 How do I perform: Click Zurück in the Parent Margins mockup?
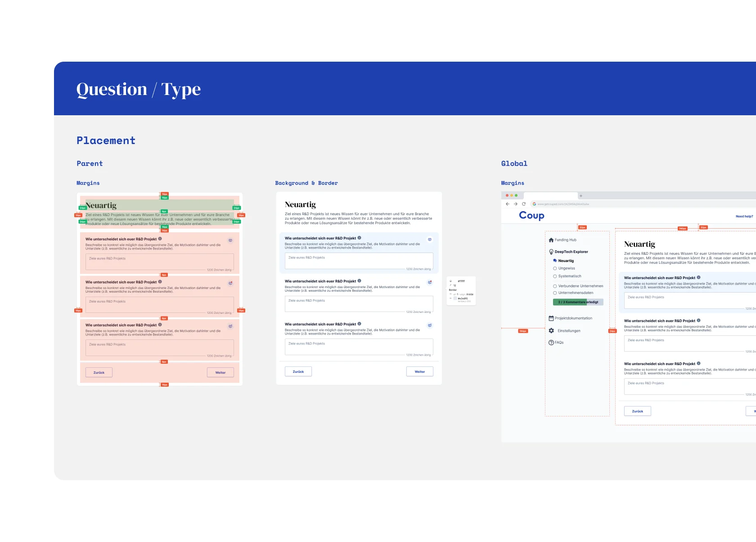[99, 372]
